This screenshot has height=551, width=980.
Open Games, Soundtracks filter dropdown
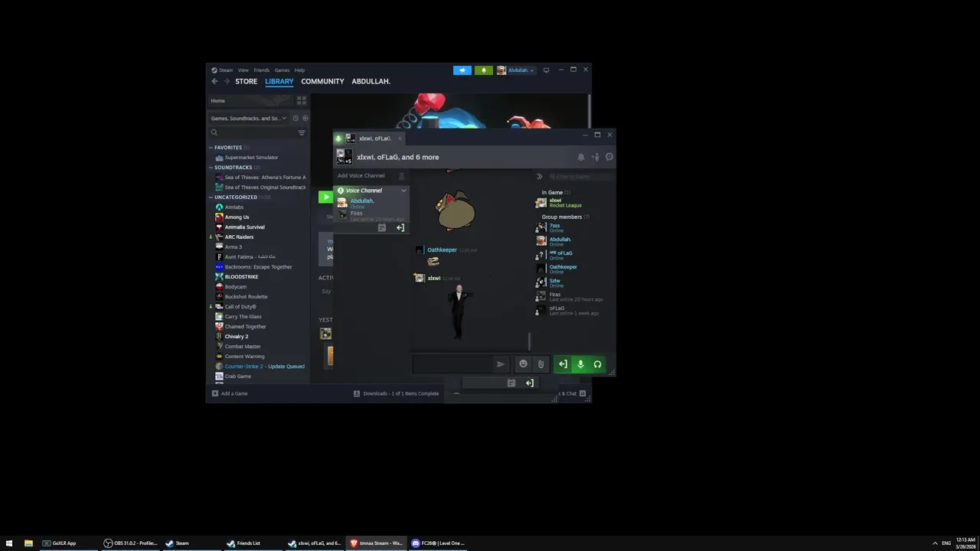(x=249, y=118)
